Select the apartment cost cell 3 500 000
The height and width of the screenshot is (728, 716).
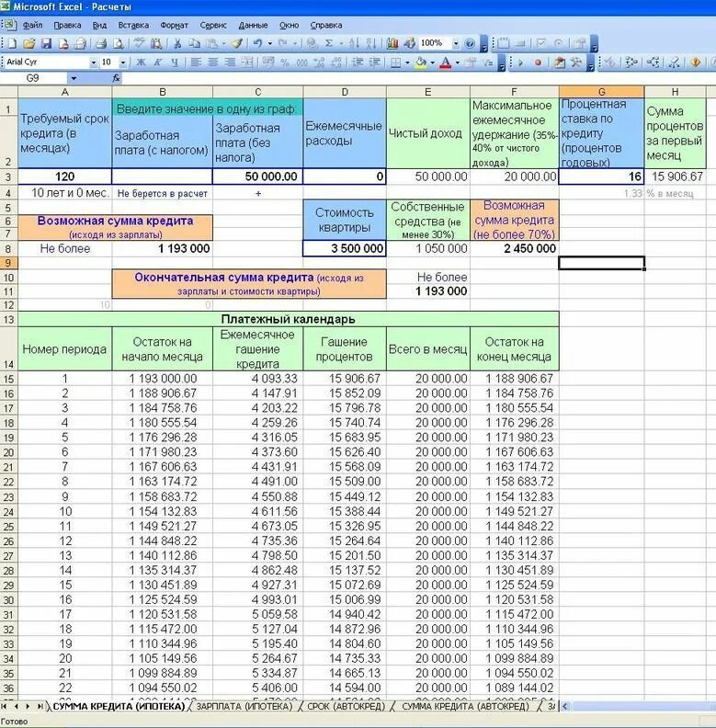(x=345, y=248)
